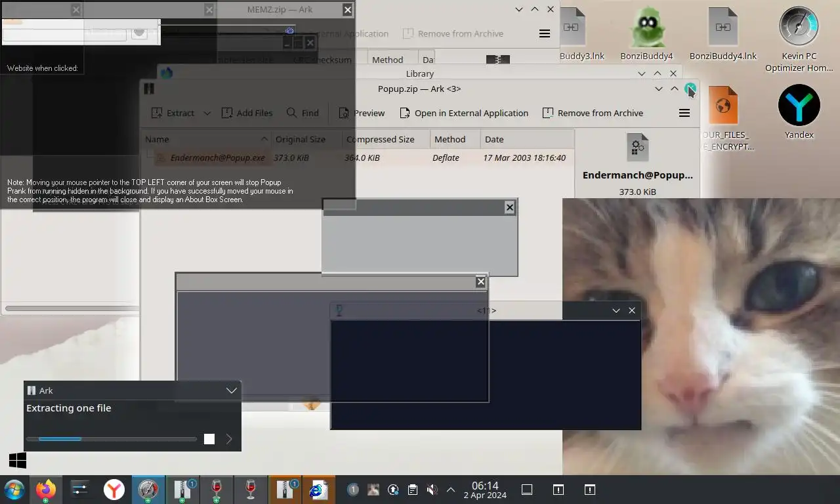This screenshot has height=504, width=840.
Task: Open the hamburger menu in MEMZ.zip window
Action: 545,33
